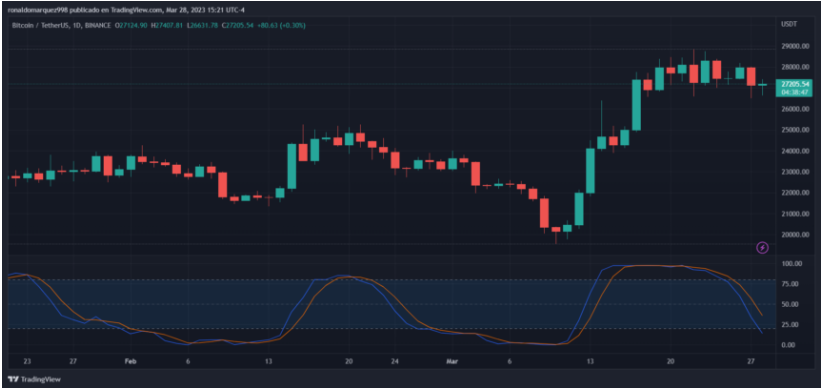The height and width of the screenshot is (388, 822).
Task: Click the open value O27124.90 in legend
Action: (x=131, y=25)
